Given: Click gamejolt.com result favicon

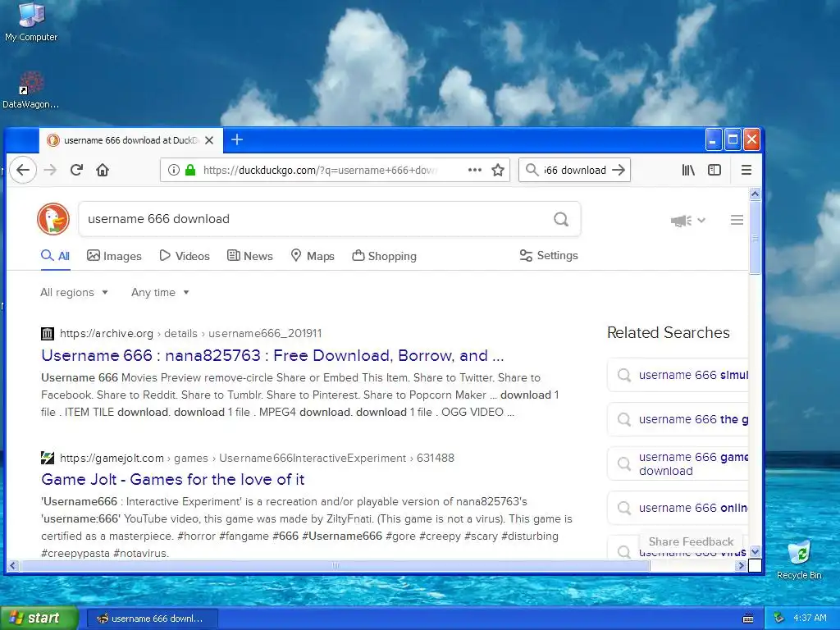Looking at the screenshot, I should (x=47, y=458).
